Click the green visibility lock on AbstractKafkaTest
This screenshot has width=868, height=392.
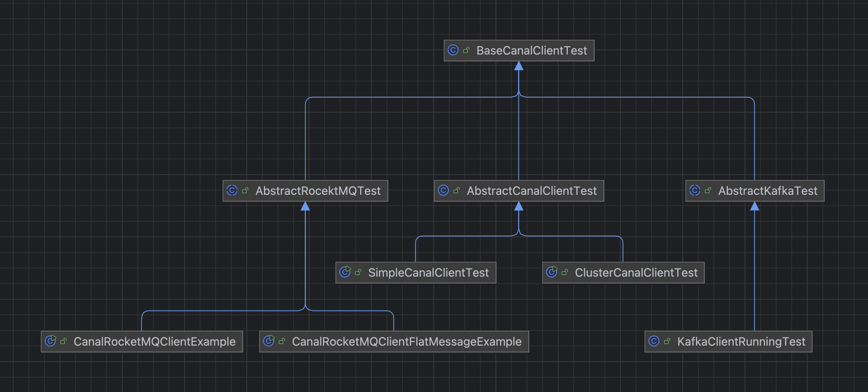708,191
